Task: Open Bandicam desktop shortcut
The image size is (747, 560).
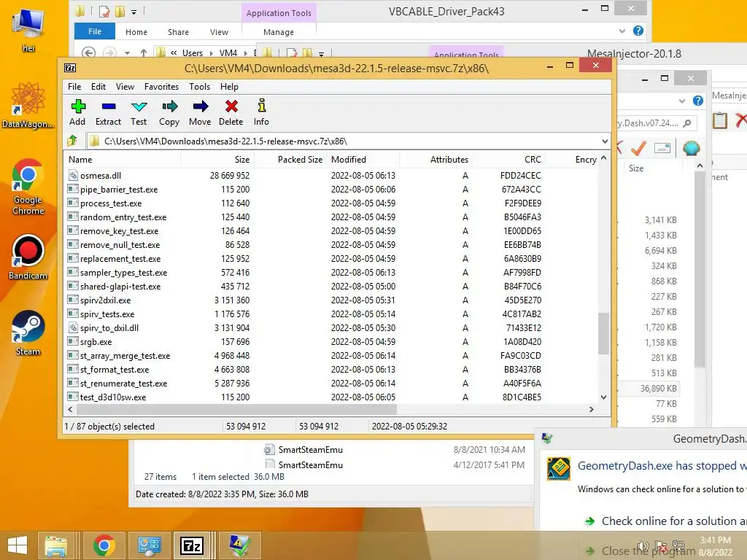Action: pyautogui.click(x=28, y=257)
